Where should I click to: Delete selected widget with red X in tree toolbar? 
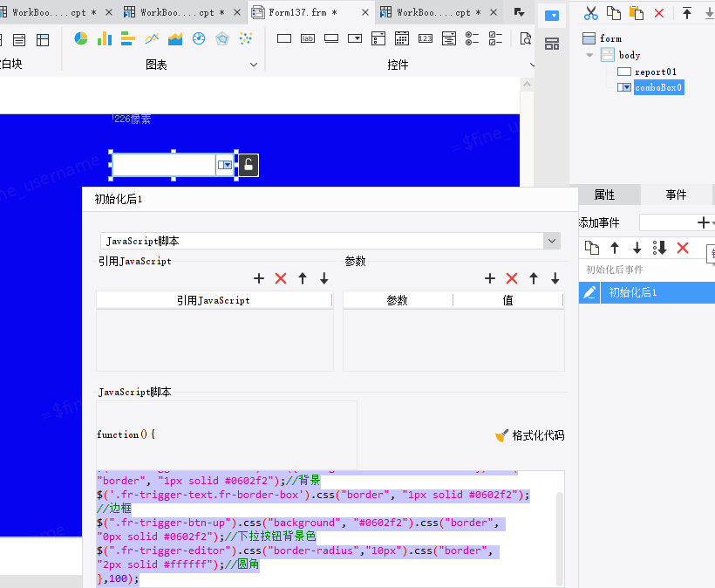point(659,13)
